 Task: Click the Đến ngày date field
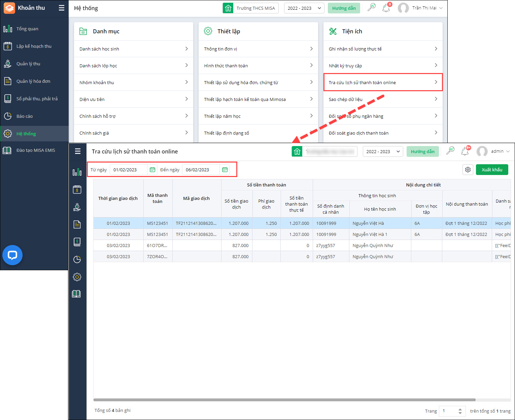(x=201, y=170)
